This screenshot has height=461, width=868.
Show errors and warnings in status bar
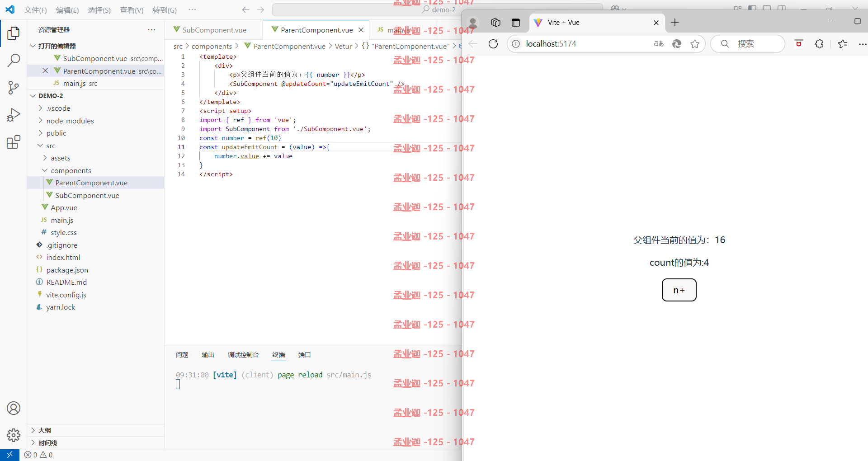coord(38,455)
